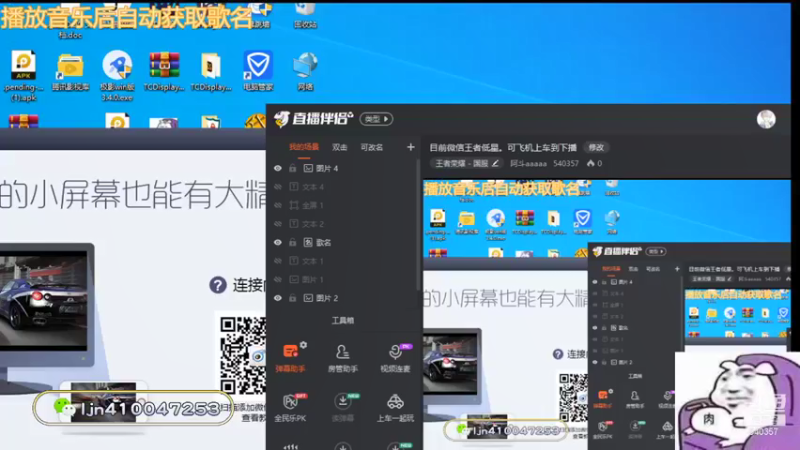Screen dimensions: 800x450
Task: Click the 直播伴侣 logo
Action: click(313, 119)
